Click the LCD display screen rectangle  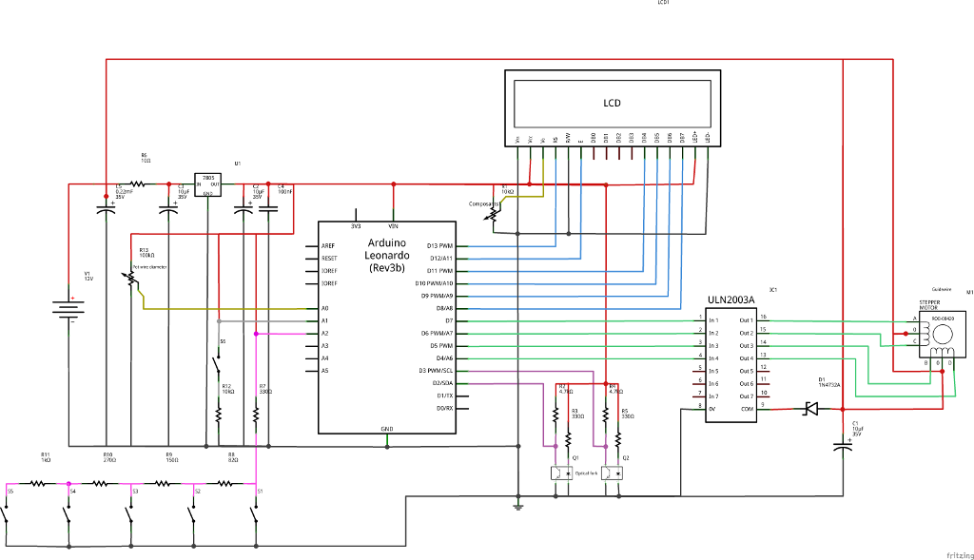[x=613, y=104]
